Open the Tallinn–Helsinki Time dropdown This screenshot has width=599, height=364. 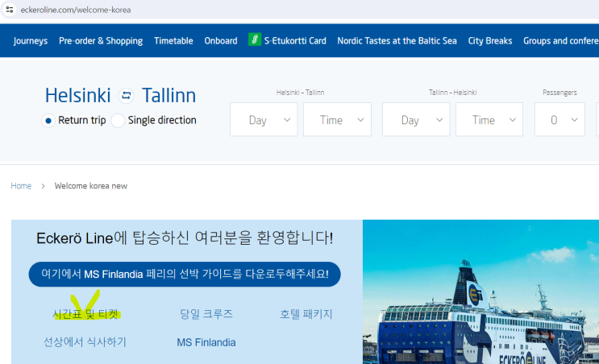489,119
